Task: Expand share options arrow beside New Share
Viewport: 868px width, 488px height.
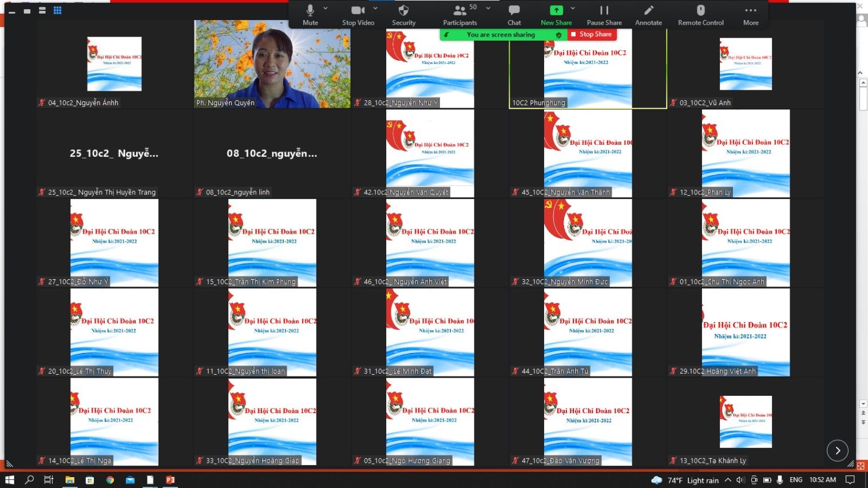Action: coord(573,9)
